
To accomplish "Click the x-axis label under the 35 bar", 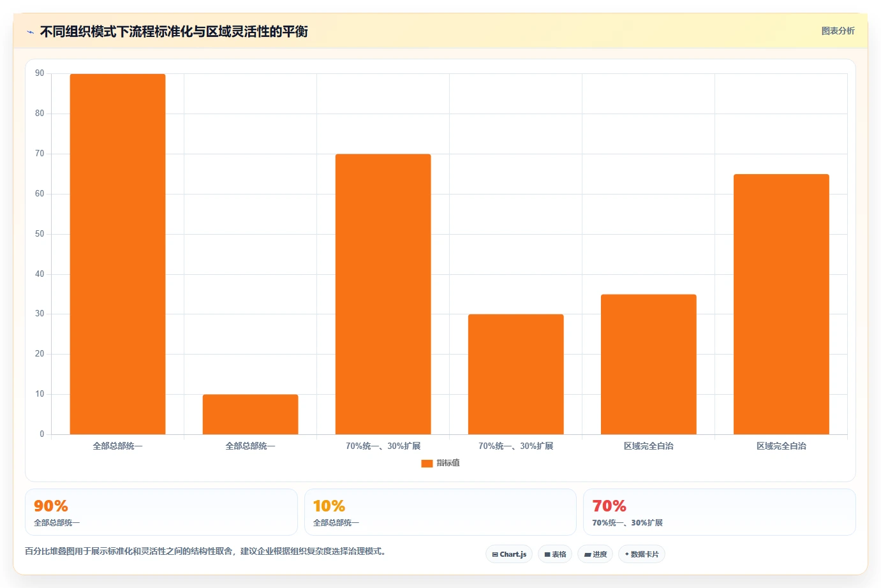I will 648,446.
